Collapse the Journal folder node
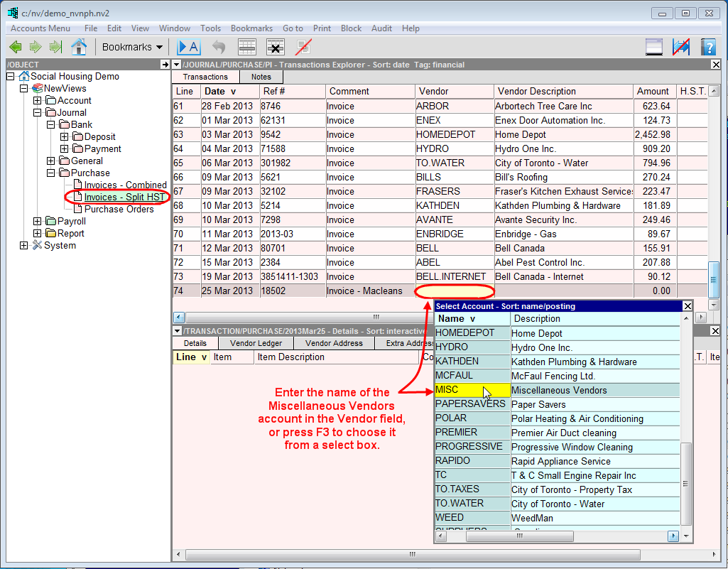 (x=38, y=113)
